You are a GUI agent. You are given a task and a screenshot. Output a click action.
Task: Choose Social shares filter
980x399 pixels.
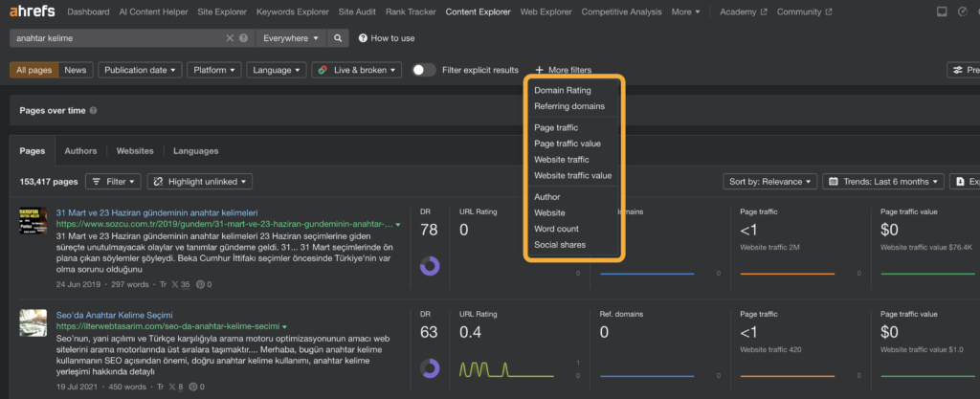tap(560, 245)
